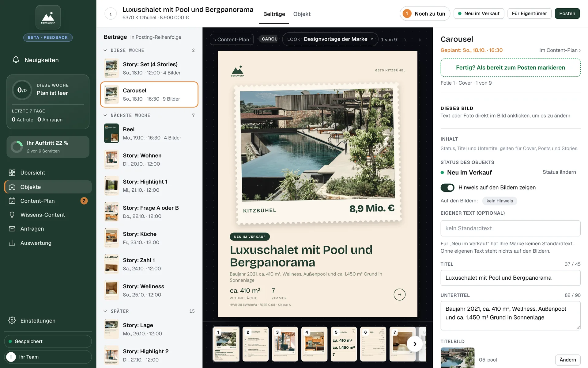
Task: Click the Einstellungen gear icon
Action: click(12, 320)
